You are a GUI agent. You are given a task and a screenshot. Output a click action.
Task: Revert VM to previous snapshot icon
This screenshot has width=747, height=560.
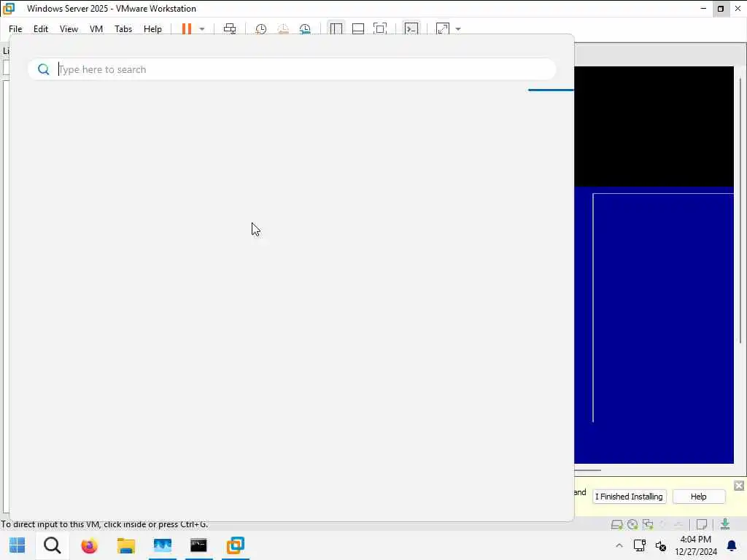click(283, 29)
